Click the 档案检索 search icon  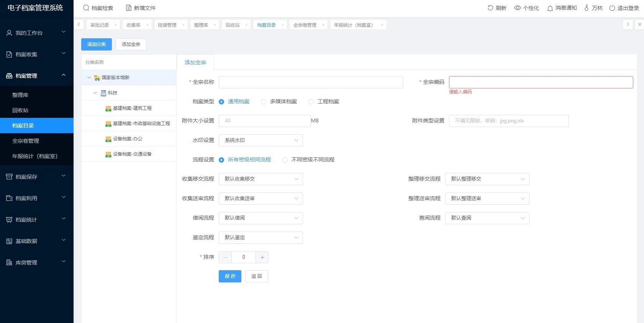(86, 8)
